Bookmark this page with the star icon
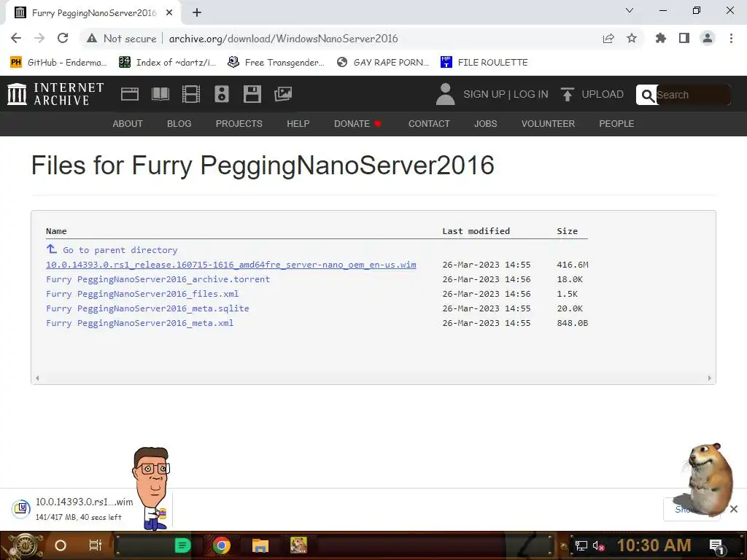Image resolution: width=747 pixels, height=560 pixels. point(632,38)
